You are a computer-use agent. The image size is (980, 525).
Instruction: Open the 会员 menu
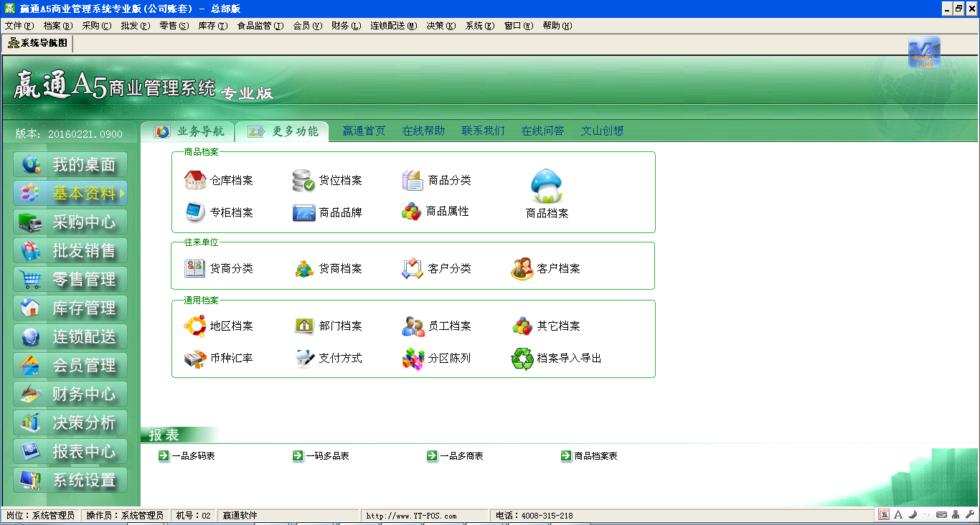click(308, 25)
